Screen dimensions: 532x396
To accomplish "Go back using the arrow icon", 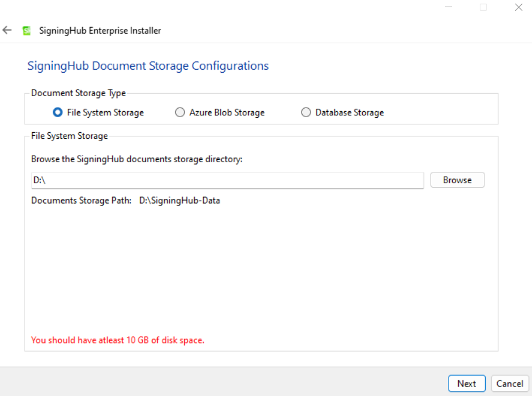I will click(7, 30).
